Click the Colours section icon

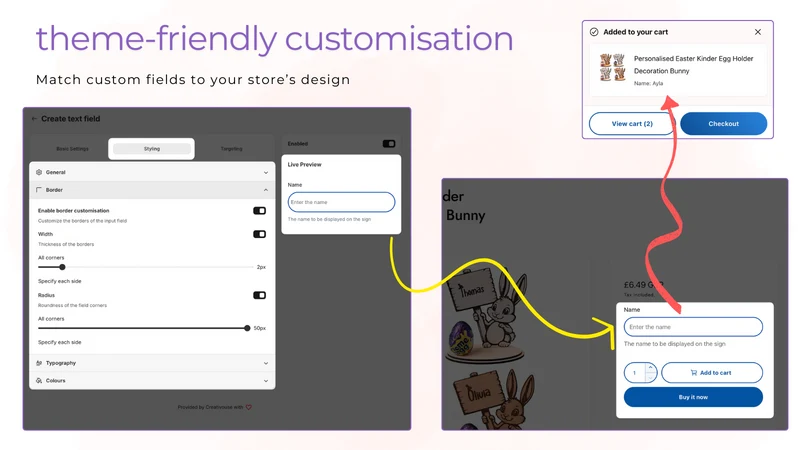coord(39,381)
